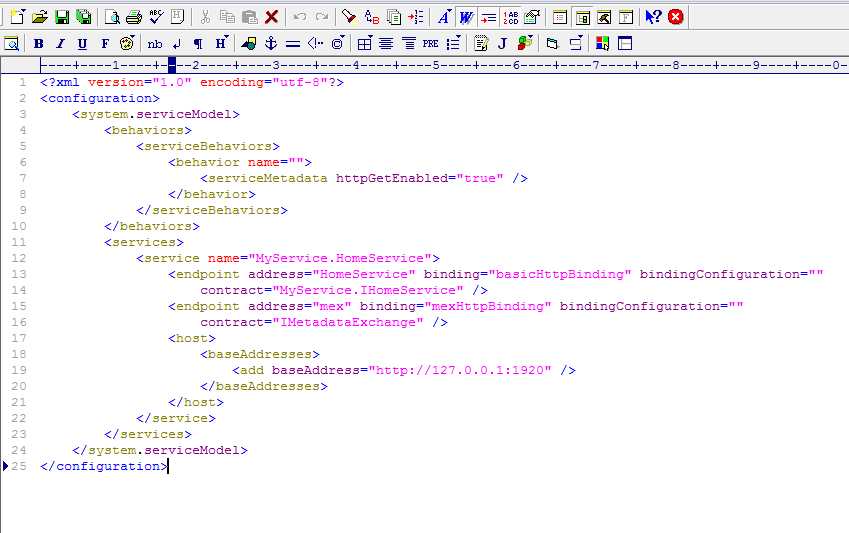The width and height of the screenshot is (849, 533).
Task: Open special character (©) dropdown
Action: pyautogui.click(x=338, y=44)
